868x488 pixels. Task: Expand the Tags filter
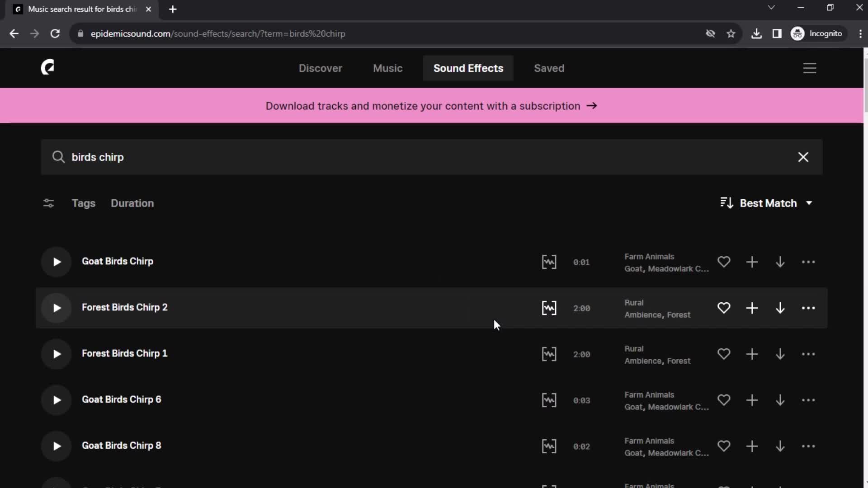click(84, 203)
